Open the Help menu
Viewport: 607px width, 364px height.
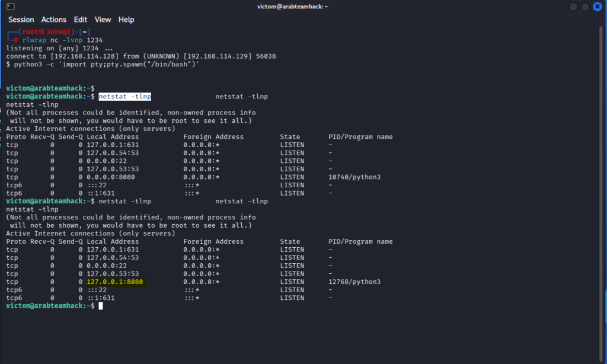pyautogui.click(x=126, y=20)
